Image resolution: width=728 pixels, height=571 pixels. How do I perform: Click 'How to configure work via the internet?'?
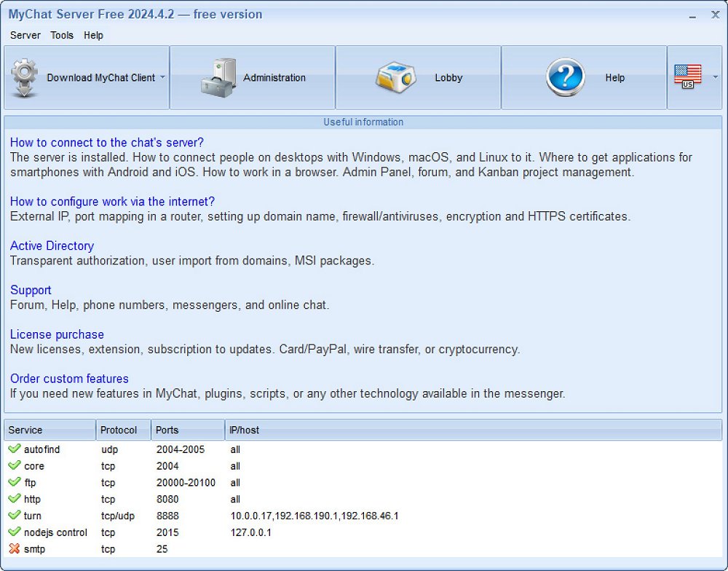coord(112,202)
